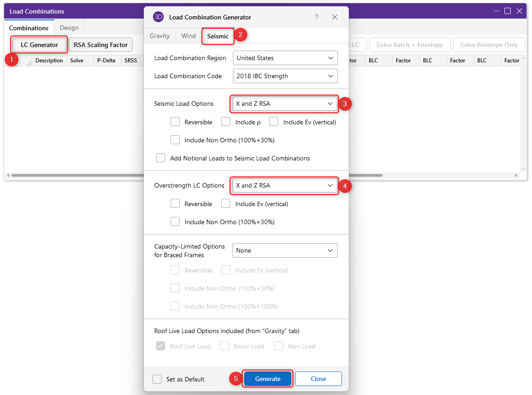532x395 pixels.
Task: Toggle Set as Default checkbox
Action: (x=157, y=379)
